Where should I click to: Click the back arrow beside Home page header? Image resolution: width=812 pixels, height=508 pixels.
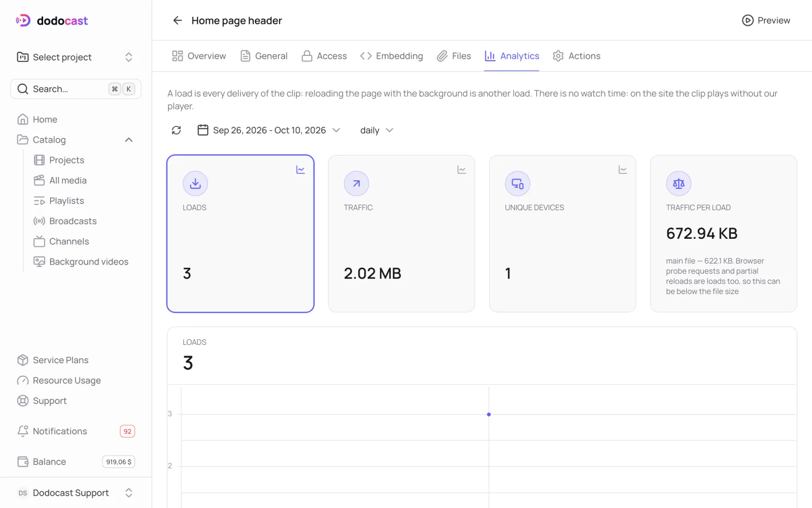click(177, 20)
